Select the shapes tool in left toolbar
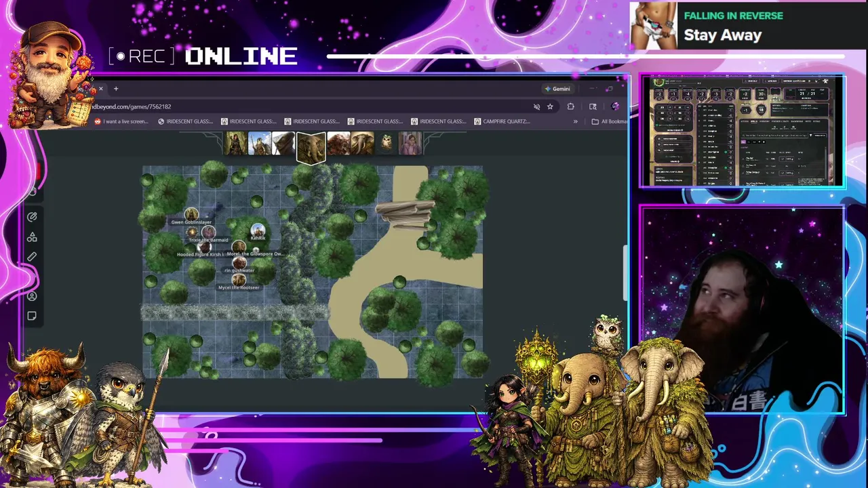Image resolution: width=868 pixels, height=488 pixels. click(x=32, y=237)
